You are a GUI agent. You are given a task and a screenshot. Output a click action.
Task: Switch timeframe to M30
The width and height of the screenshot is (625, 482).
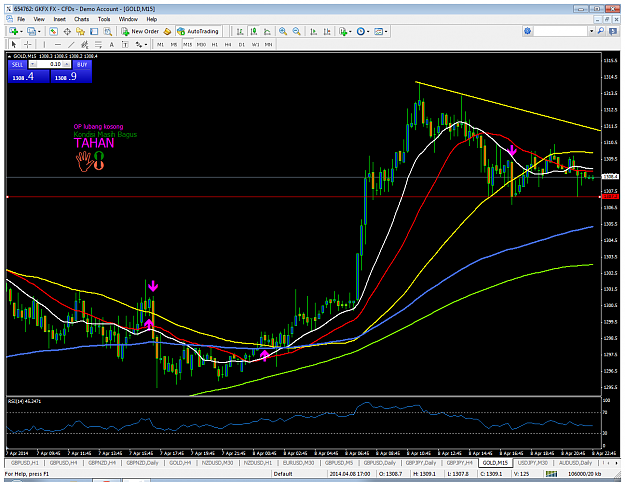201,45
